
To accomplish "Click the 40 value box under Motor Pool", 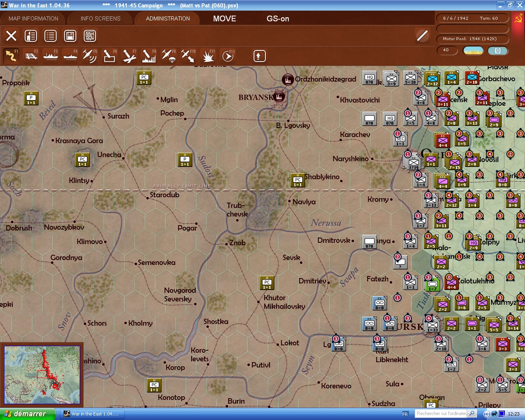I will click(448, 50).
